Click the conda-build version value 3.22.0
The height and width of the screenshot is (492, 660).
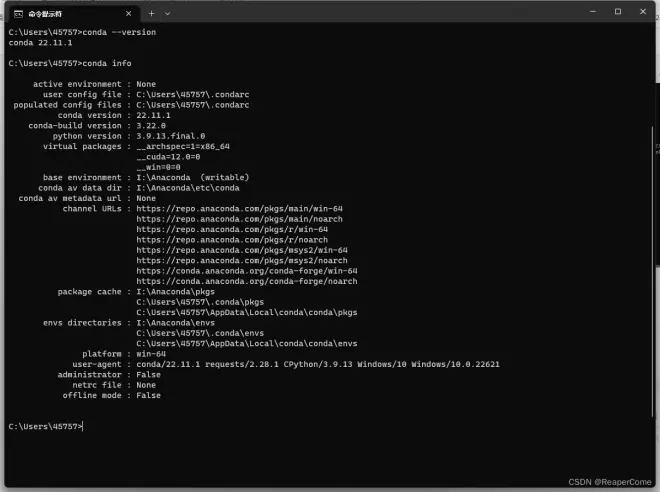151,126
